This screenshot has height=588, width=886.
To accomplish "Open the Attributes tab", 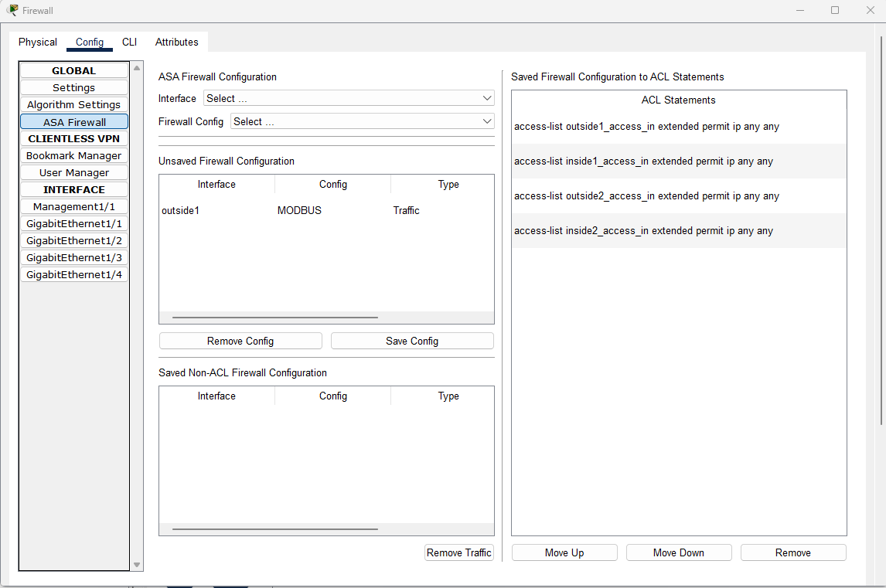I will point(176,42).
